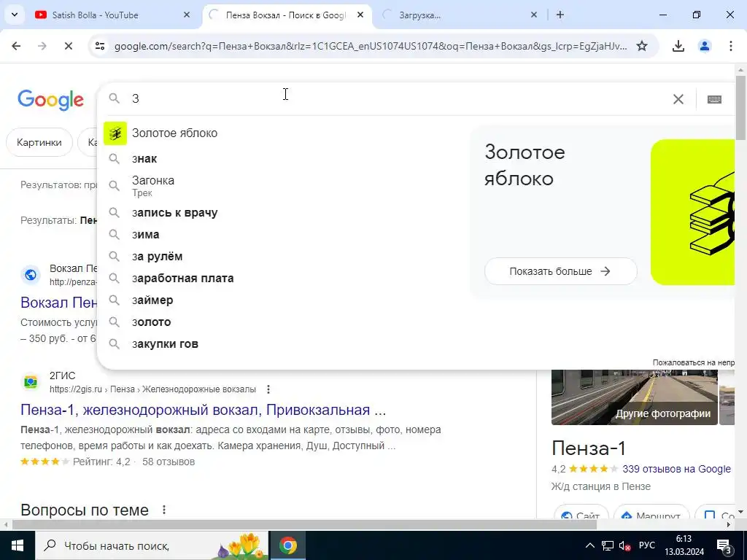Open the notification center icon
Viewport: 747px width, 560px height.
(x=724, y=546)
